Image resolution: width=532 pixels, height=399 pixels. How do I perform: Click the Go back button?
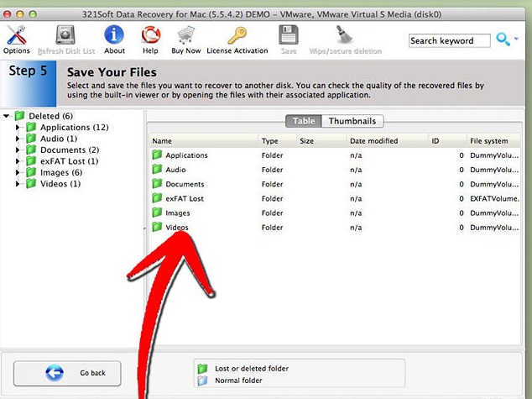pos(67,373)
